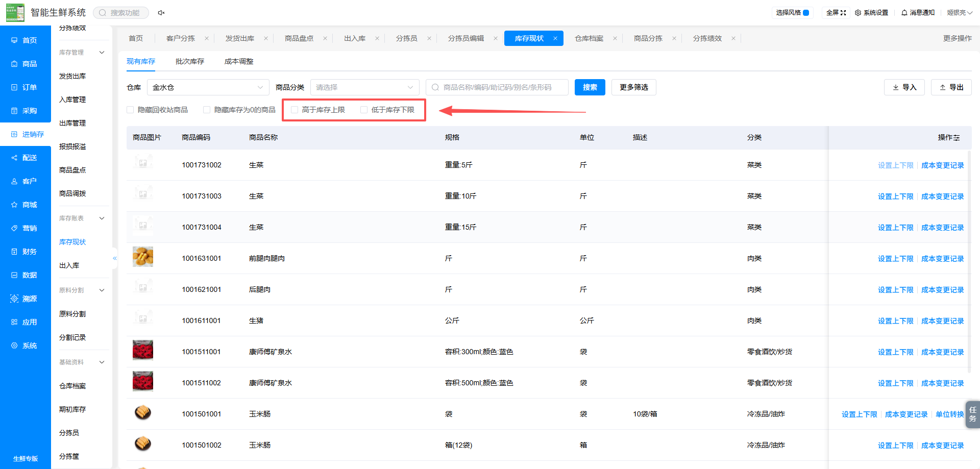Collapse the secondary menu with double-chevron
The height and width of the screenshot is (469, 980).
click(115, 258)
